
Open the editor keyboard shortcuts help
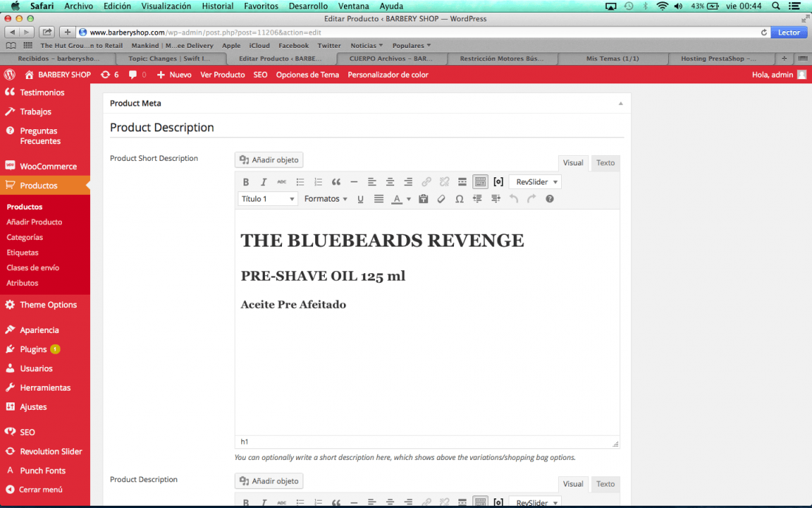(x=549, y=199)
